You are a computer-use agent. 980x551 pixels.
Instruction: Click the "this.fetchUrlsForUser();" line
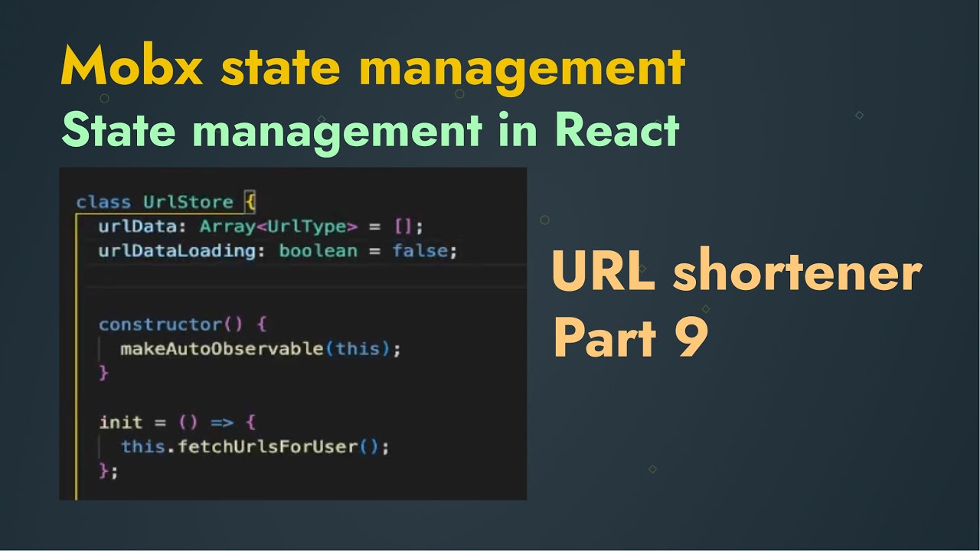pos(255,447)
